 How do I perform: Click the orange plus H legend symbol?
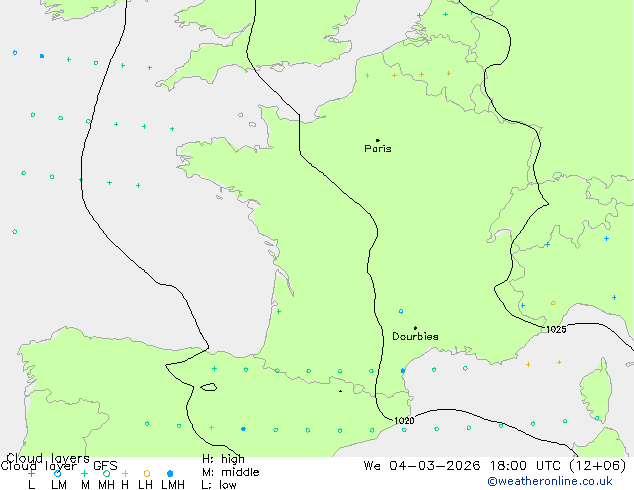coord(125,473)
